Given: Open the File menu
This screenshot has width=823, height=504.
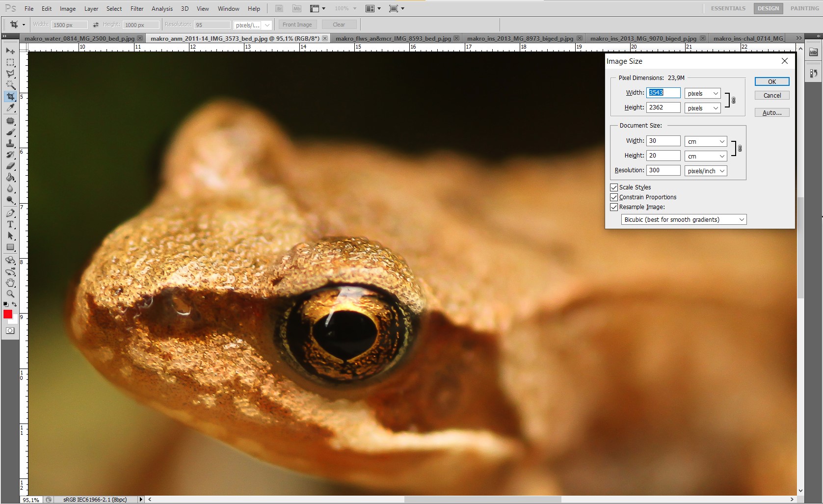Looking at the screenshot, I should pos(29,9).
